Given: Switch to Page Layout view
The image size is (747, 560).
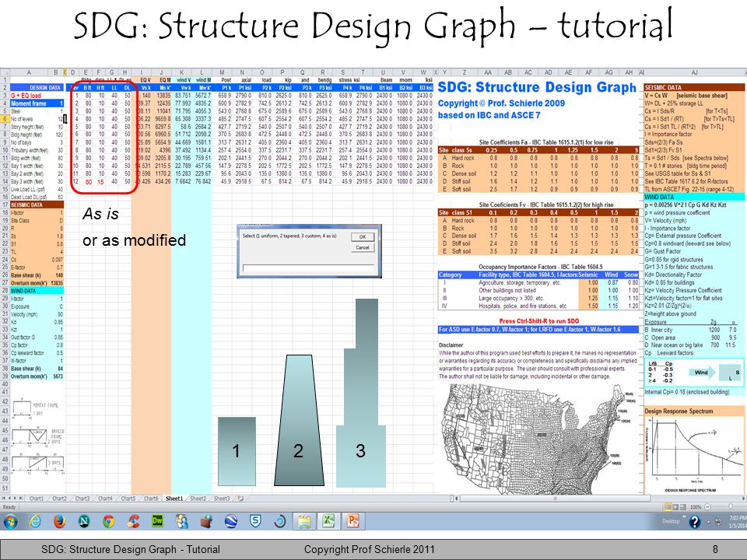Looking at the screenshot, I should (x=675, y=506).
